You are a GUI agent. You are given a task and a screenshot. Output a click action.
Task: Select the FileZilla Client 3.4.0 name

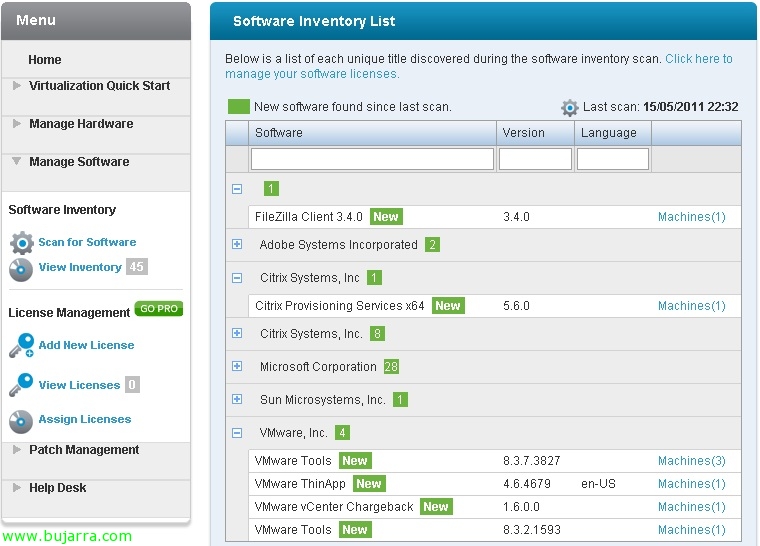309,217
